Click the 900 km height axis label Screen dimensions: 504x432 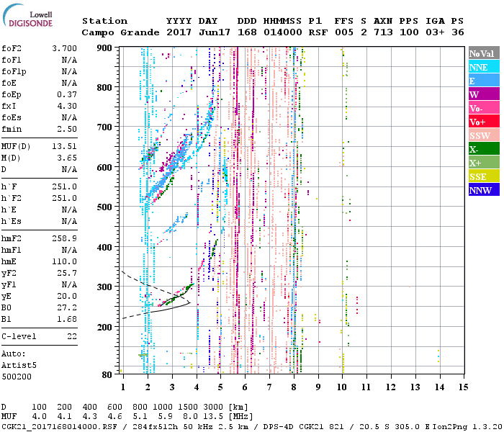(106, 48)
